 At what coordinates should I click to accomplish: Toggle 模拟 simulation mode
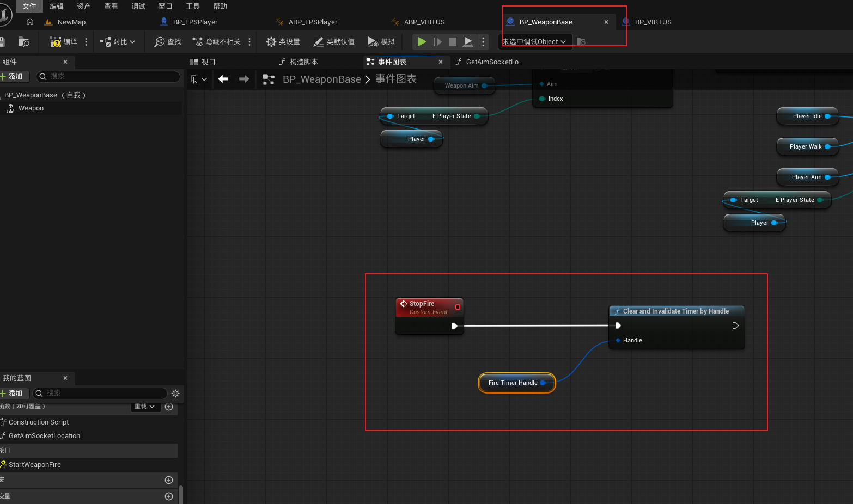[381, 42]
